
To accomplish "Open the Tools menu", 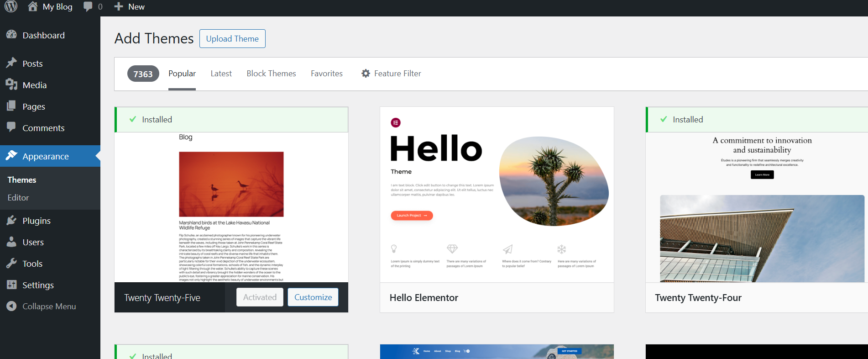I will pyautogui.click(x=50, y=264).
